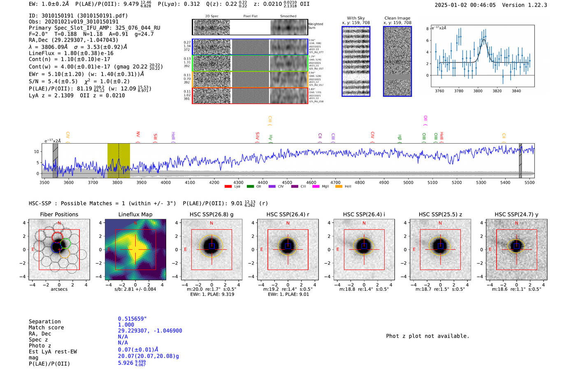Open the Clean Image cutout
576x392 pixels.
point(397,61)
